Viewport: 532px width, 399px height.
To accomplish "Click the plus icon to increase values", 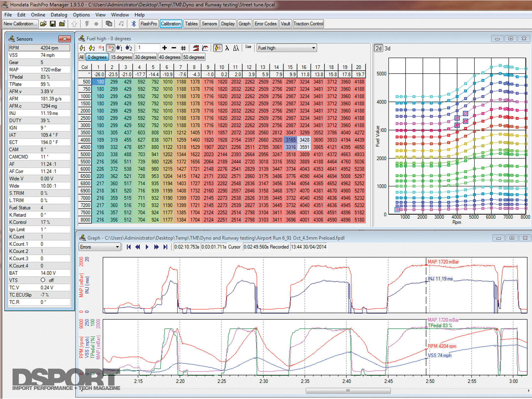I will (165, 48).
